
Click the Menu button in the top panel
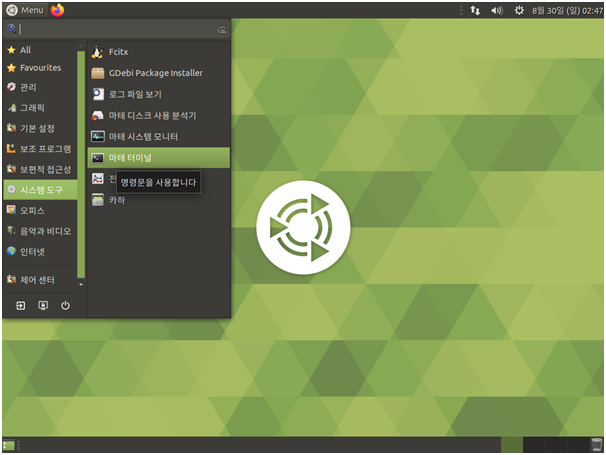click(x=26, y=10)
